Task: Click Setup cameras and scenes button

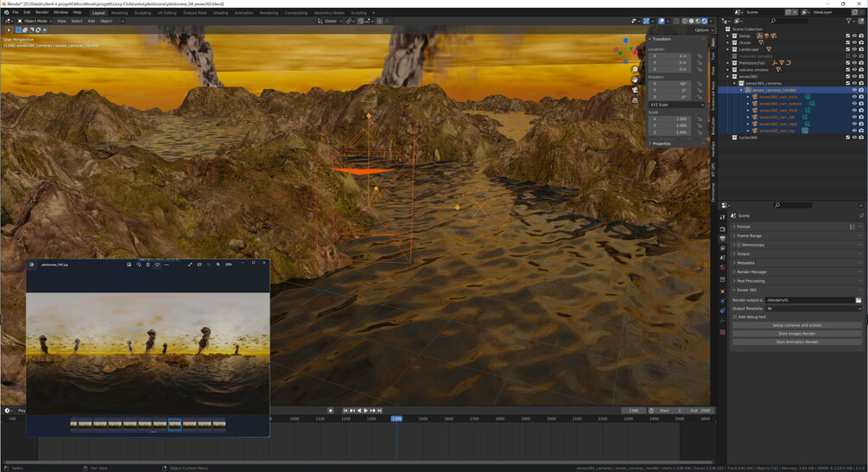Action: [x=796, y=325]
